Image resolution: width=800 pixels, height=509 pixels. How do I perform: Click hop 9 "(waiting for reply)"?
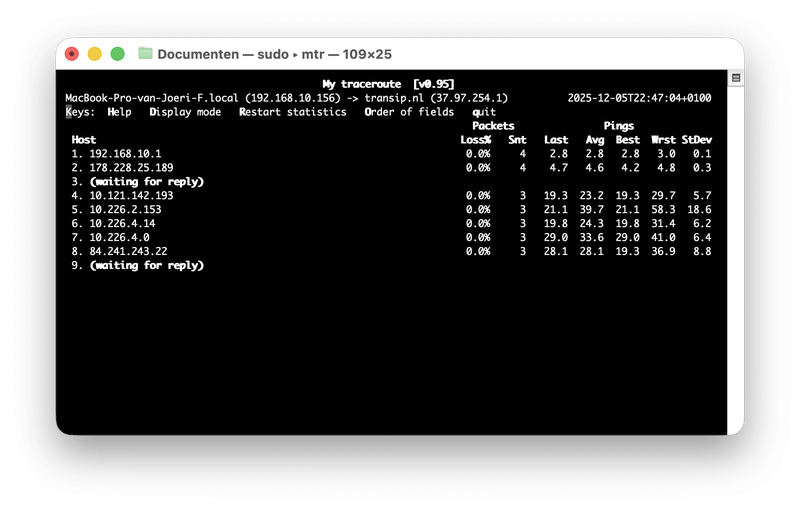coord(147,265)
